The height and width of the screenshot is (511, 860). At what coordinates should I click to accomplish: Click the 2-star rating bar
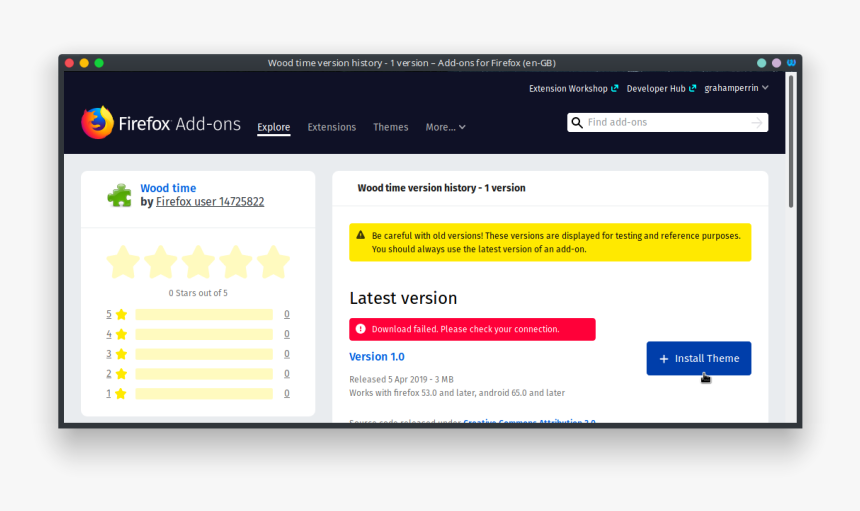point(204,373)
